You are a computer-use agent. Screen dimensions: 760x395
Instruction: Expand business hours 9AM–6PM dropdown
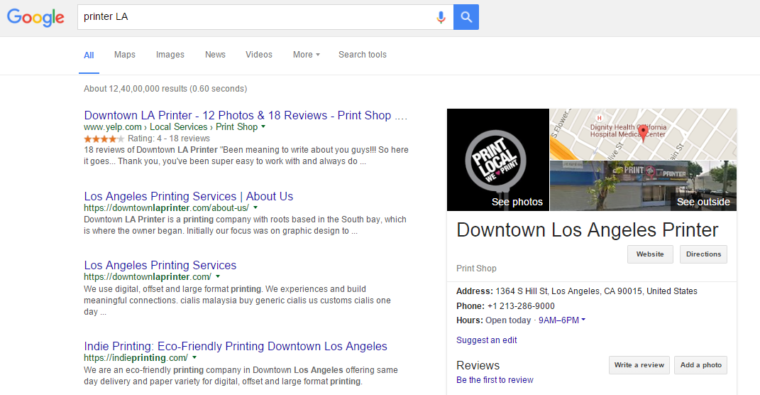point(562,320)
